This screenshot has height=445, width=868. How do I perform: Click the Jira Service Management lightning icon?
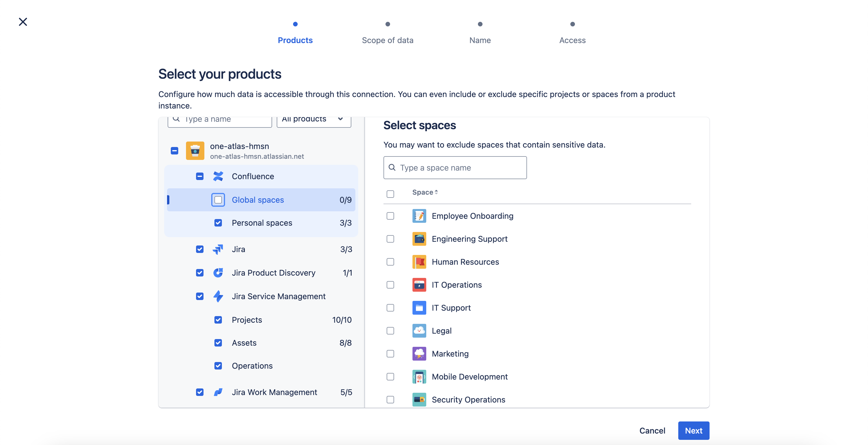pos(218,296)
